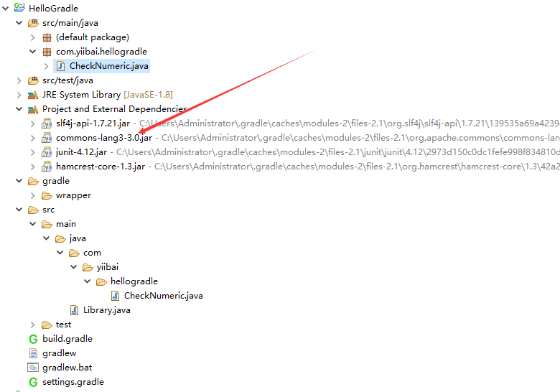Click the src/test/java source folder icon
Screen dimensions: 560x392
click(x=33, y=80)
